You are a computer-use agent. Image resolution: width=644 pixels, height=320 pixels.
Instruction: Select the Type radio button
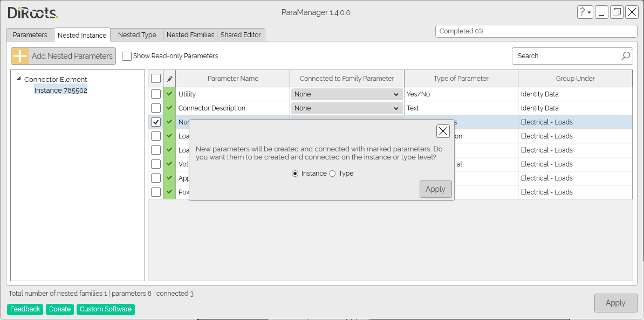coord(332,173)
